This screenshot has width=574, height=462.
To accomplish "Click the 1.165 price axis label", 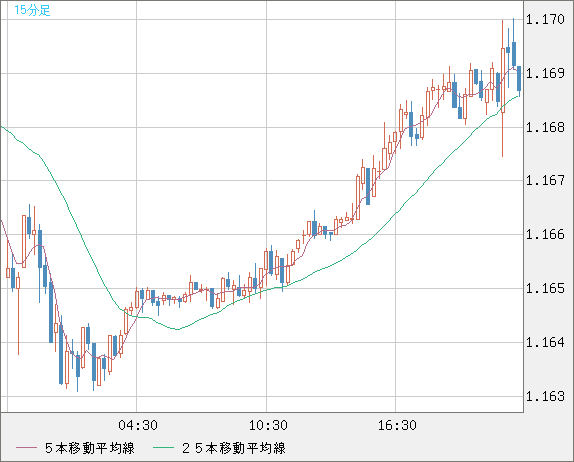I will coord(545,288).
